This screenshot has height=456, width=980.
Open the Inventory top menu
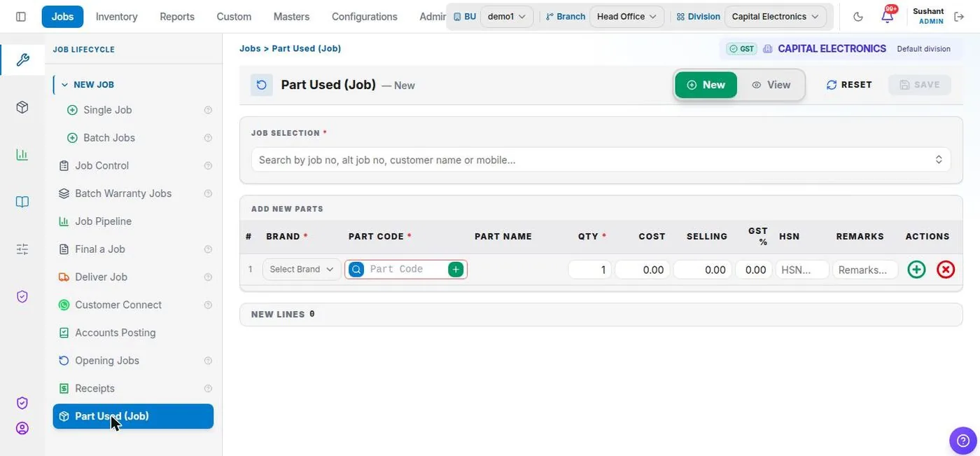[x=117, y=16]
